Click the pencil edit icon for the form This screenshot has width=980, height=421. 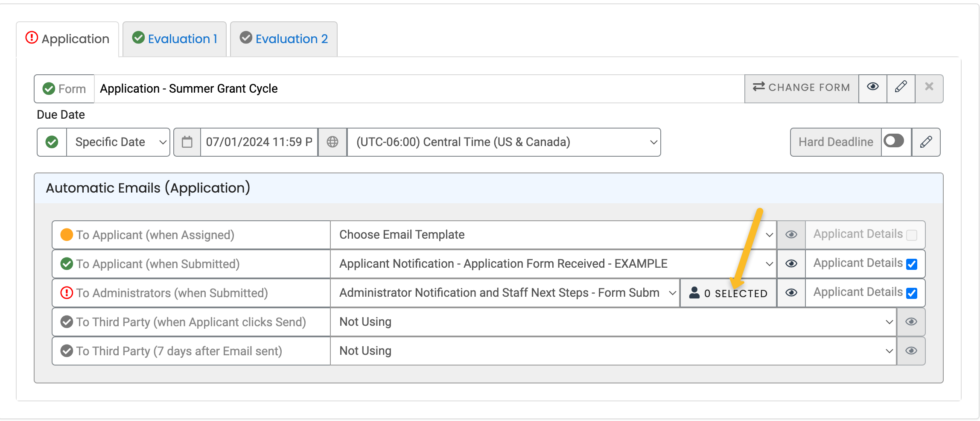tap(901, 88)
